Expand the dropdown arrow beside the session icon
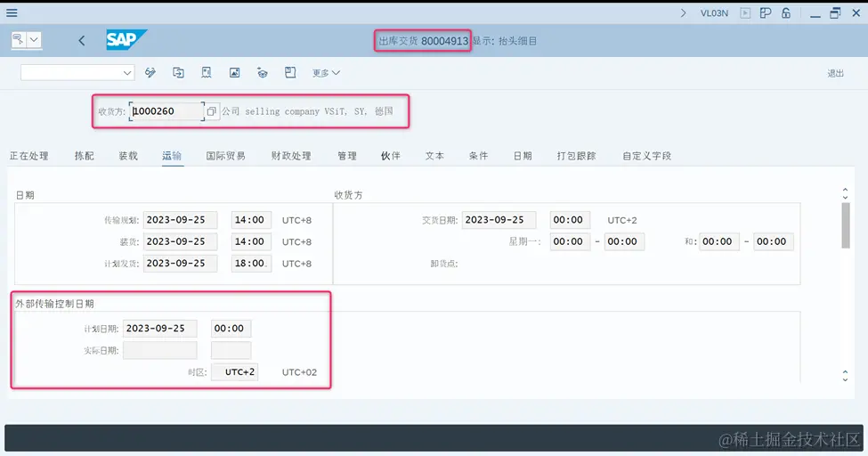 (x=34, y=39)
